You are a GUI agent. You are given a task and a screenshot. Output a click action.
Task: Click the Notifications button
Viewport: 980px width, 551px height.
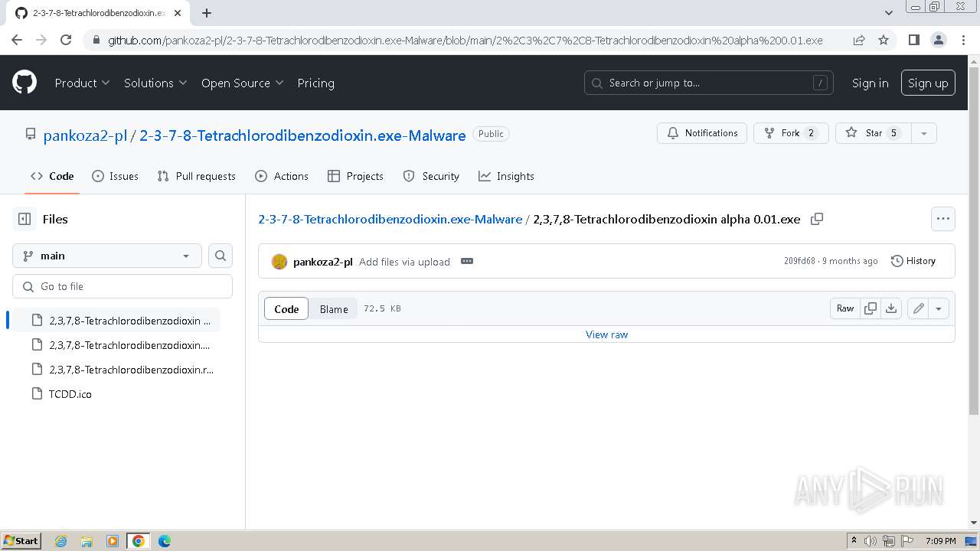(702, 133)
